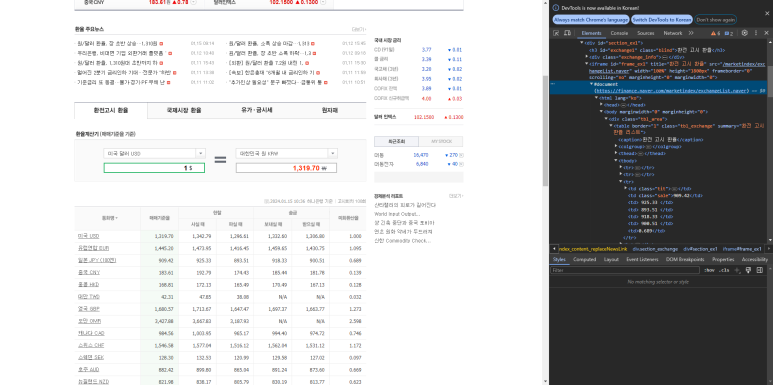Expand the div class exchange_info node

point(586,57)
